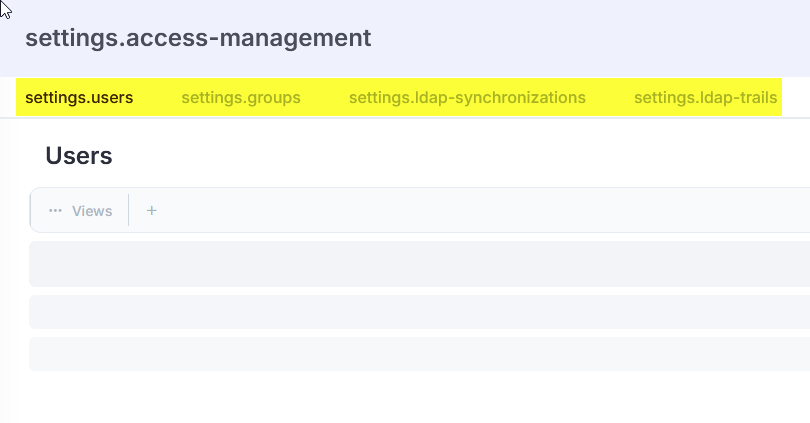810x423 pixels.
Task: Click the Views label in the toolbar
Action: point(92,211)
